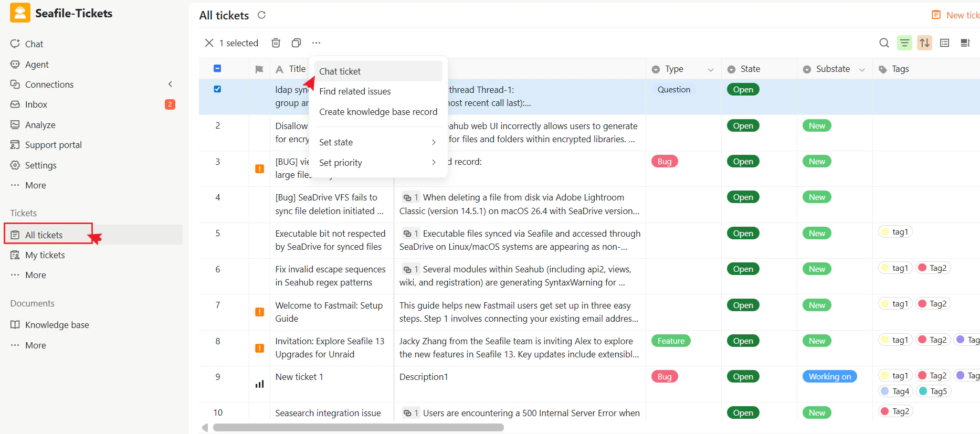Click the Tag2 tag on row 10
980x434 pixels.
coord(895,411)
